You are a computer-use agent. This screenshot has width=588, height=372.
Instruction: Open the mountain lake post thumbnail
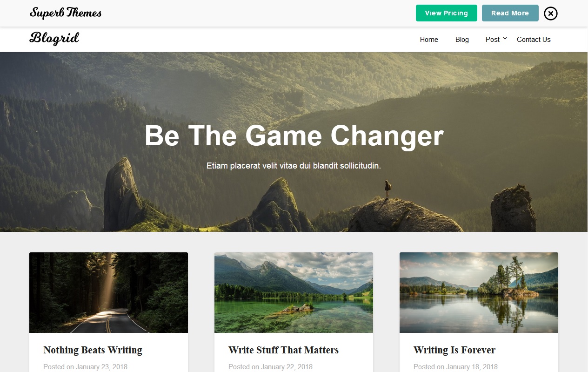click(294, 292)
